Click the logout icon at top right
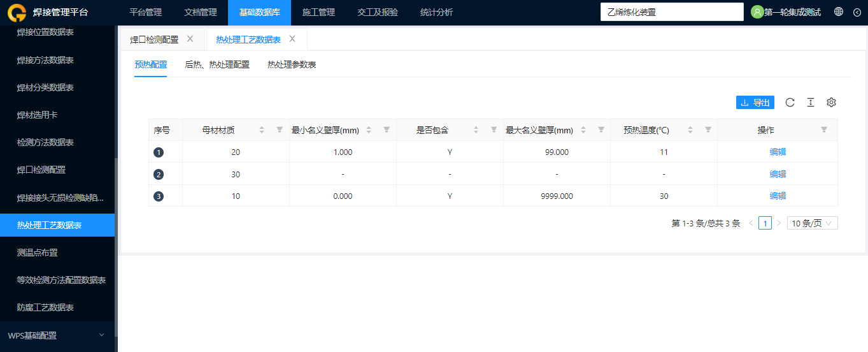Screen dimensions: 868x352 pos(857,12)
